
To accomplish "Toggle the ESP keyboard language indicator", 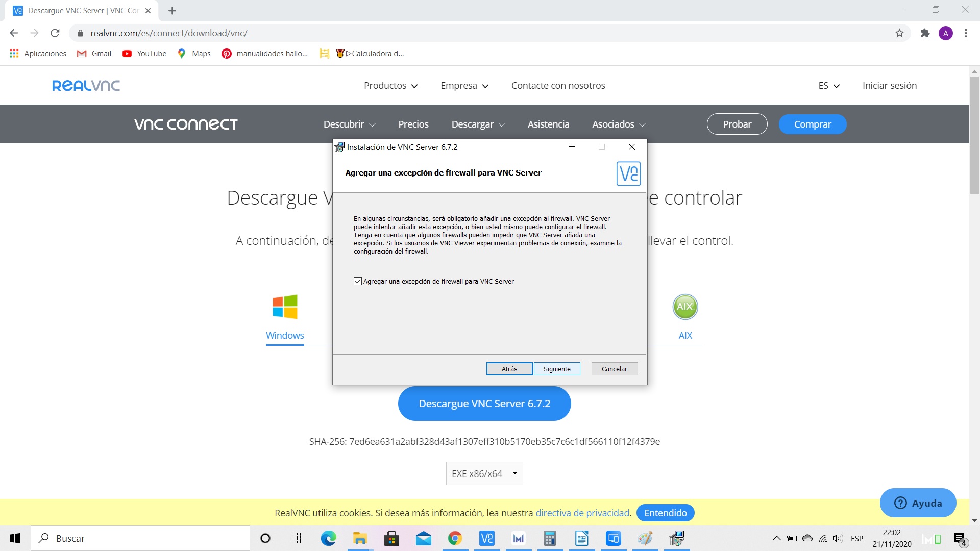I will (857, 538).
